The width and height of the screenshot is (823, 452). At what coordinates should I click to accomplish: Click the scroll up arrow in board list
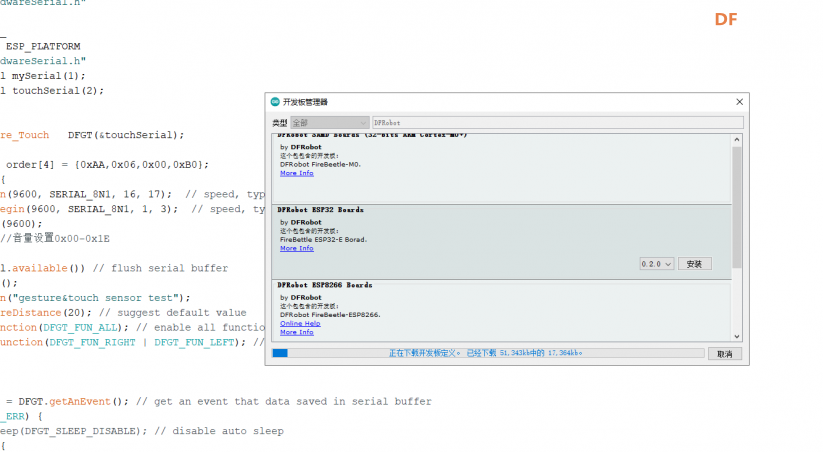737,140
